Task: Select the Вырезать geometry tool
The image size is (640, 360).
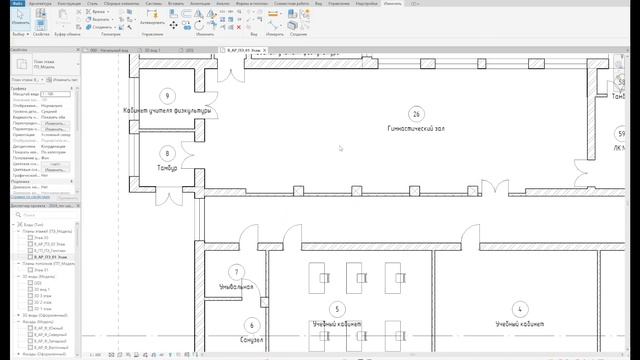Action: (x=100, y=19)
